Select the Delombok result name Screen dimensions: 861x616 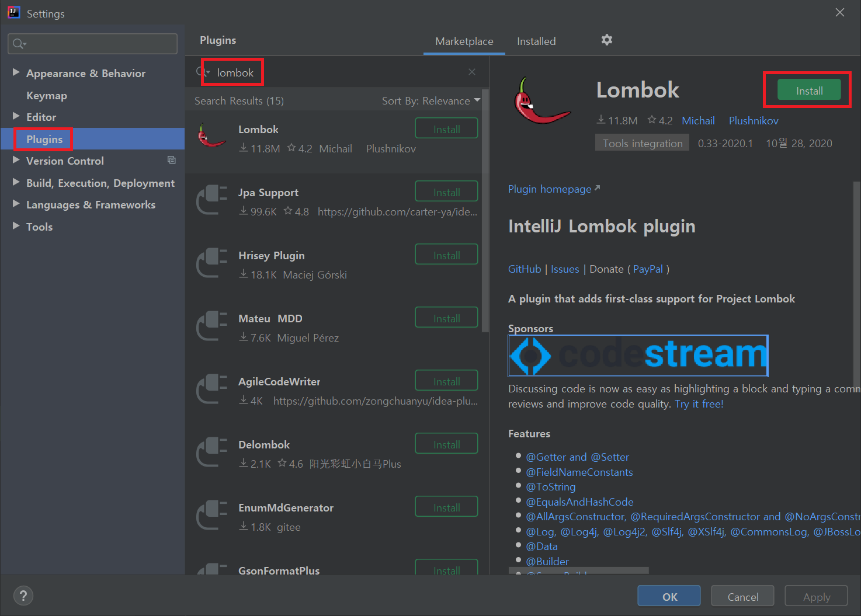tap(264, 445)
